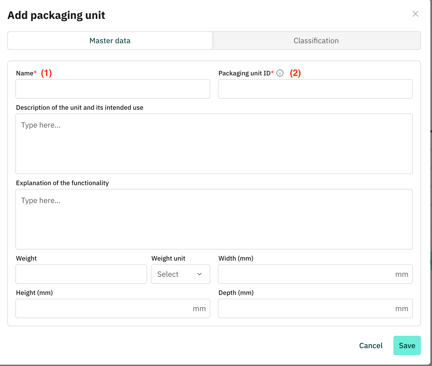Click the Width (mm) input field

315,274
